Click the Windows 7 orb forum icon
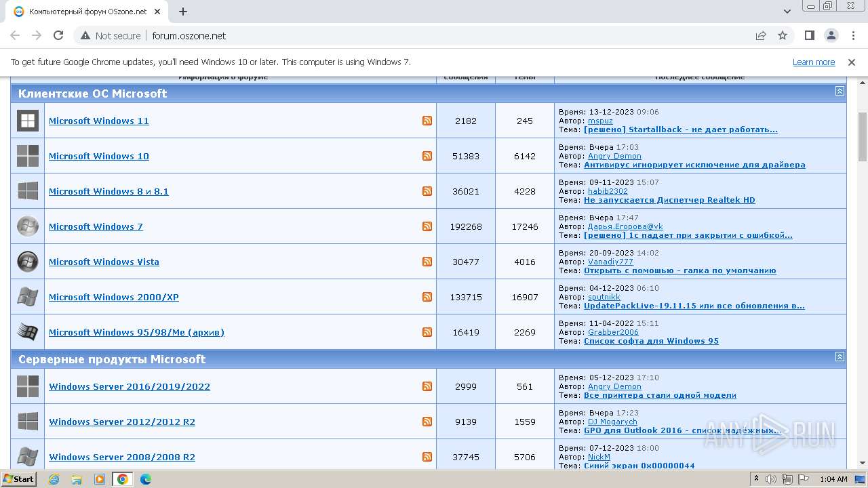Screen dimensions: 868x488 click(x=28, y=226)
